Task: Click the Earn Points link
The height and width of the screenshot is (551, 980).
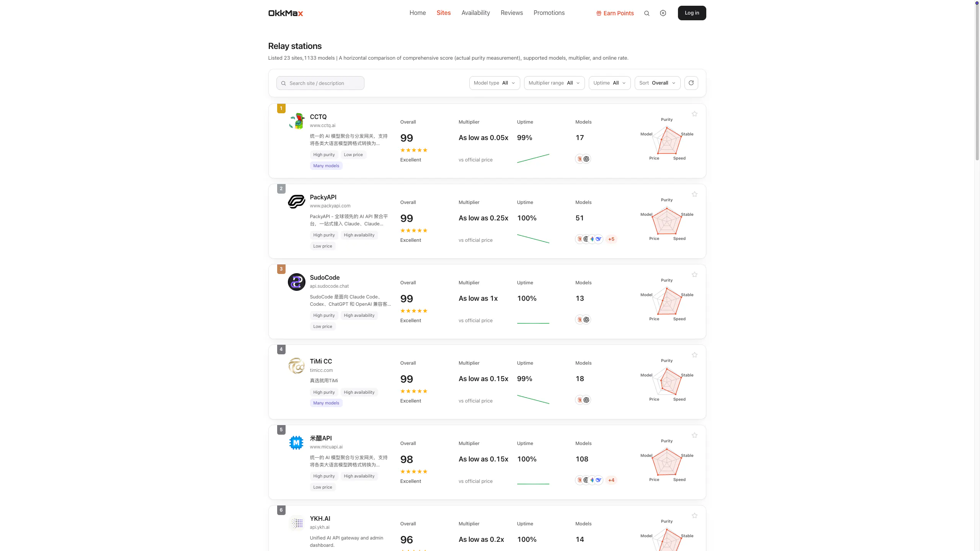Action: pos(615,13)
